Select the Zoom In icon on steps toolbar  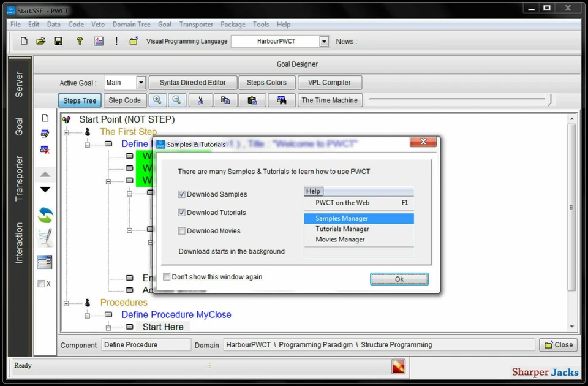(158, 100)
